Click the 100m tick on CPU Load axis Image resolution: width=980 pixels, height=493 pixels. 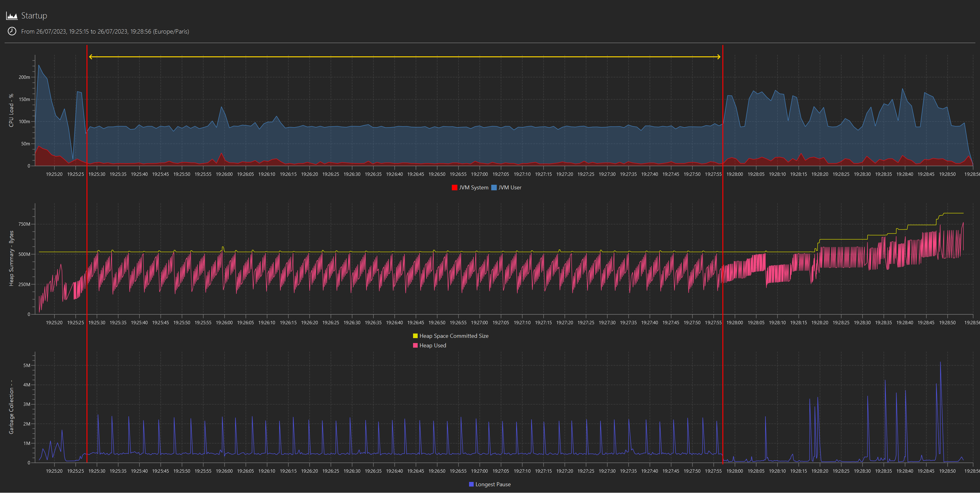24,121
